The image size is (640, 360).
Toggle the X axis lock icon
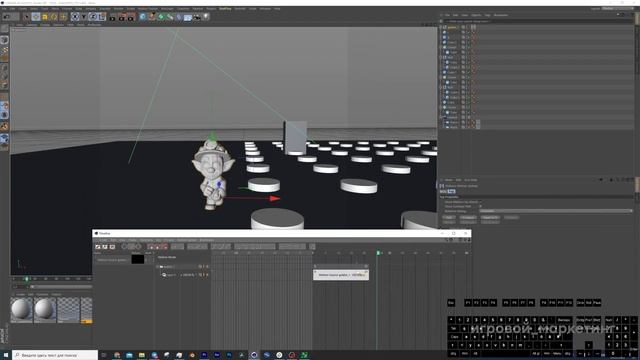(75, 17)
